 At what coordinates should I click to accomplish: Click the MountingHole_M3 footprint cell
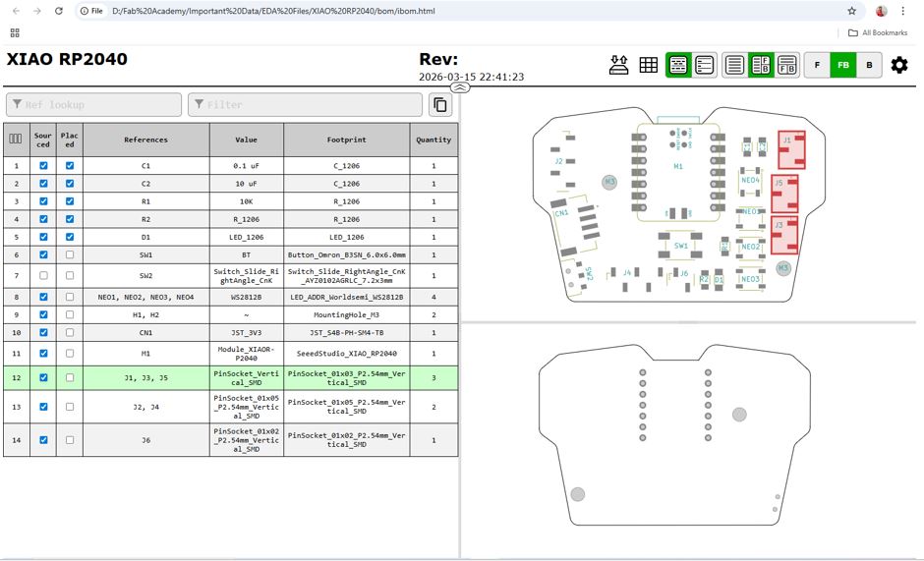click(x=346, y=314)
